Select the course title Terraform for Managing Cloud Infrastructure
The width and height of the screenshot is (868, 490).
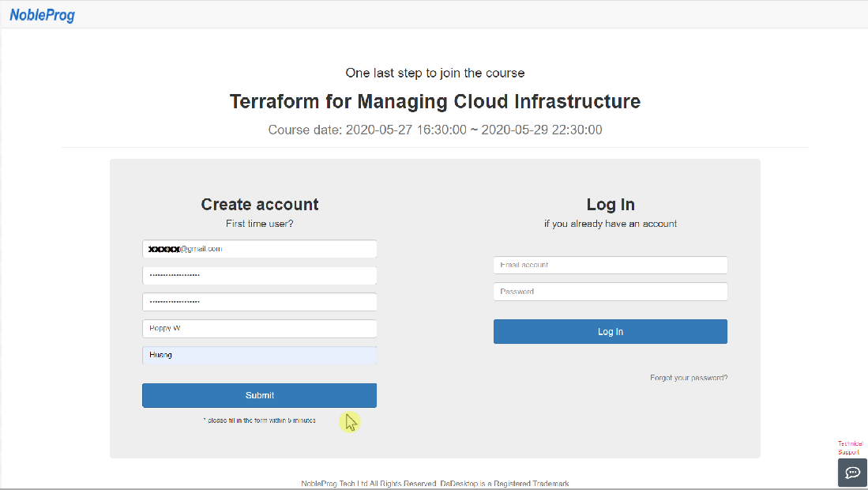[435, 101]
